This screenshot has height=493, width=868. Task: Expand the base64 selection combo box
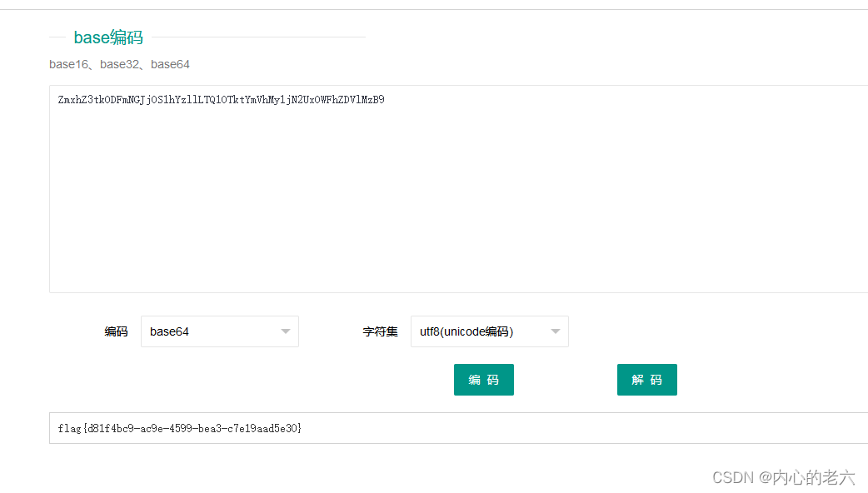pos(219,331)
